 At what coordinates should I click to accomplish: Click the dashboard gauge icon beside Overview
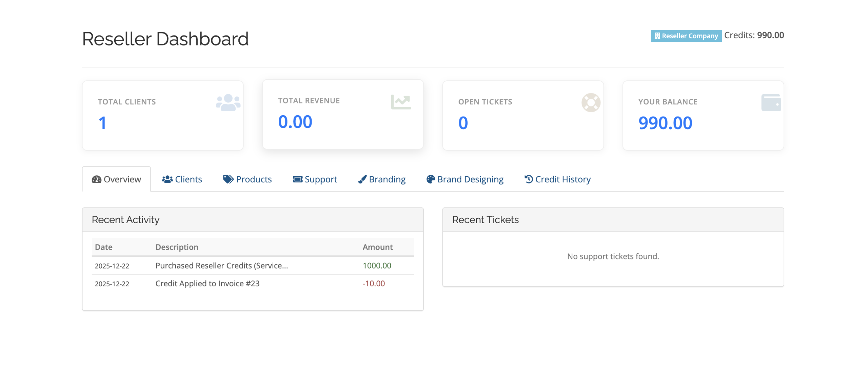pyautogui.click(x=96, y=179)
